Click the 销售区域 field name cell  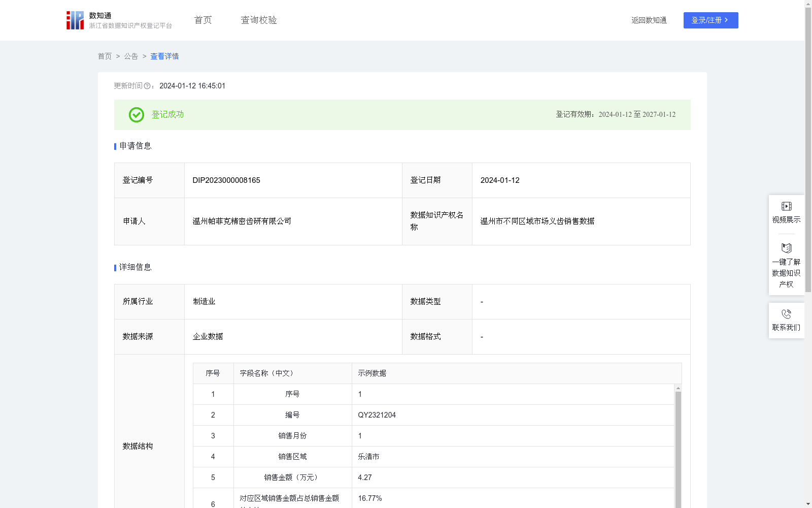293,457
